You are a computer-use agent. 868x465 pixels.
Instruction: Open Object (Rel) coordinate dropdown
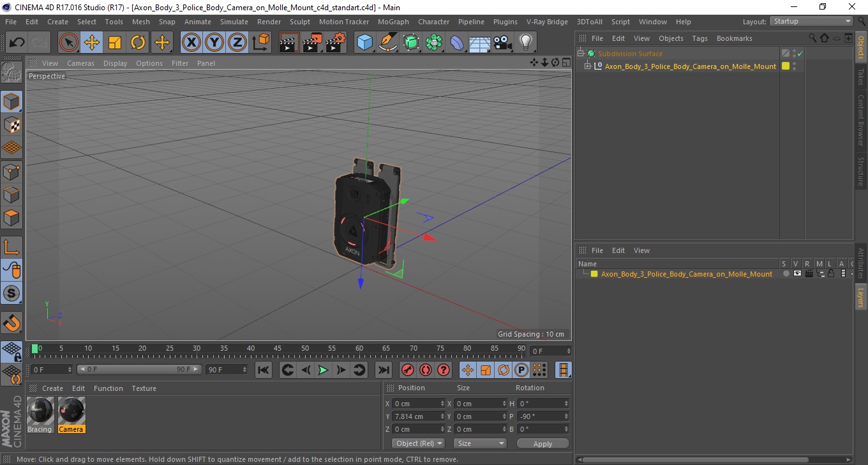point(418,443)
